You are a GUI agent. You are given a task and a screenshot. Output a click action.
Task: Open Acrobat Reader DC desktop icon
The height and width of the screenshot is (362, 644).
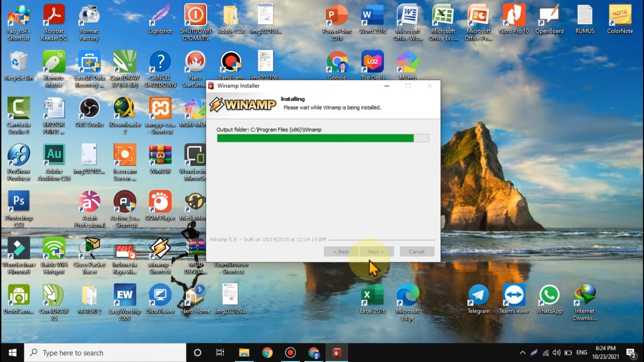[x=54, y=23]
